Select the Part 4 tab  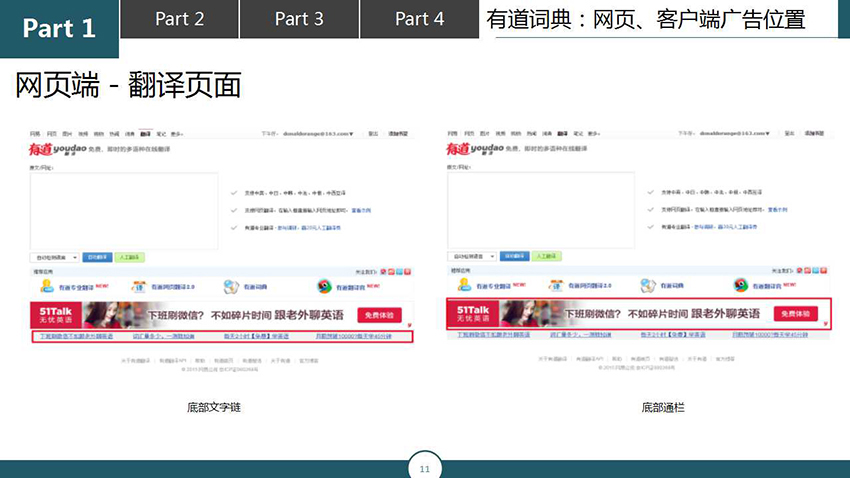(419, 19)
